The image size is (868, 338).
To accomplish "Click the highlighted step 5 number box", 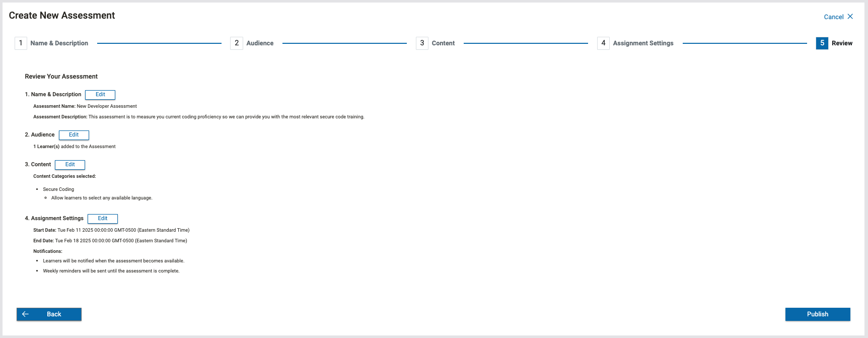I will pos(822,43).
